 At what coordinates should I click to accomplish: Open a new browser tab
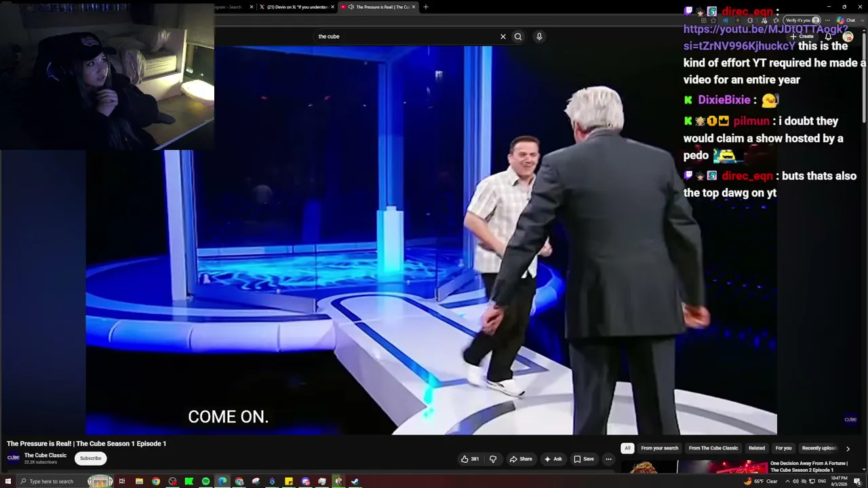(x=426, y=7)
